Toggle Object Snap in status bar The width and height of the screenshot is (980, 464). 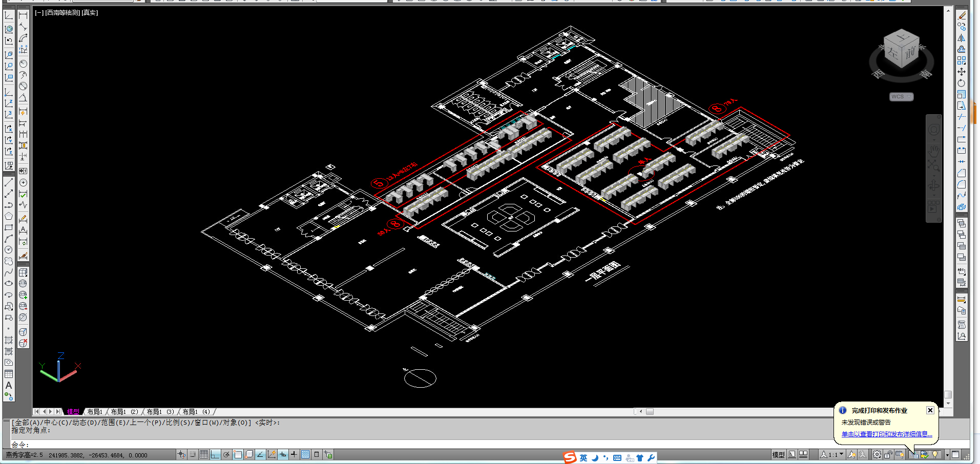(x=238, y=454)
